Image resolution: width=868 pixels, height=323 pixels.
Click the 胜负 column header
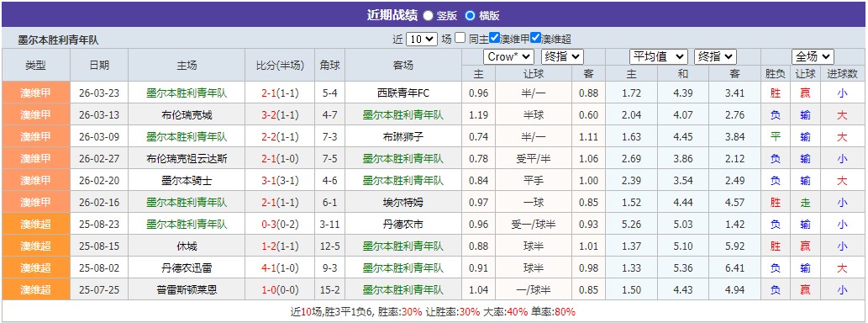point(775,74)
